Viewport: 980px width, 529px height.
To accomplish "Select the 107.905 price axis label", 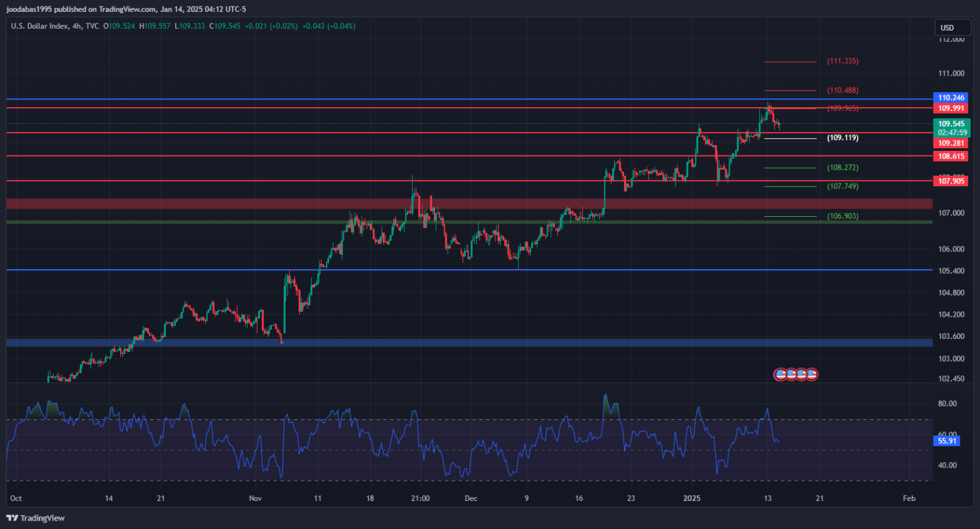I will point(952,182).
